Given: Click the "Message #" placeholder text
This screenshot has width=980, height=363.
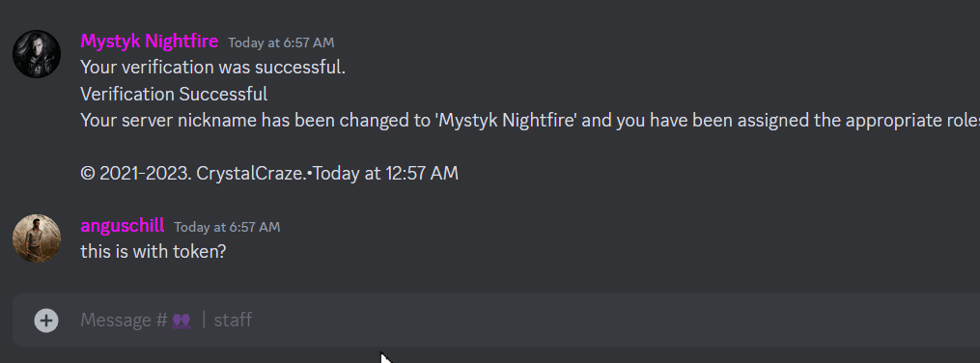Looking at the screenshot, I should coord(125,321).
